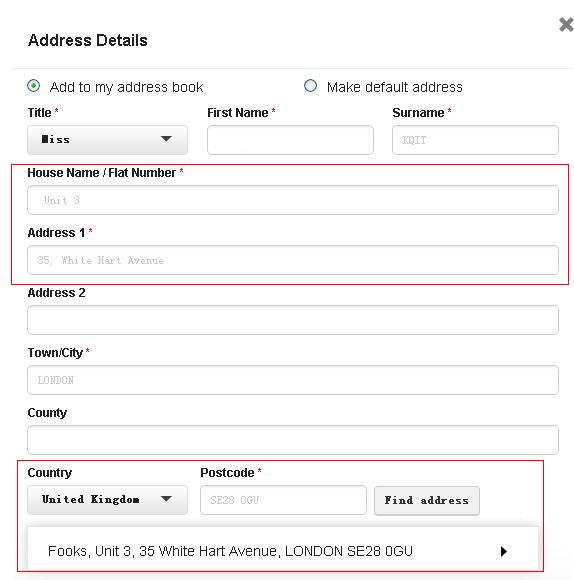Select Add to my address book radio
Viewport: 574px width, 580px height.
34,86
